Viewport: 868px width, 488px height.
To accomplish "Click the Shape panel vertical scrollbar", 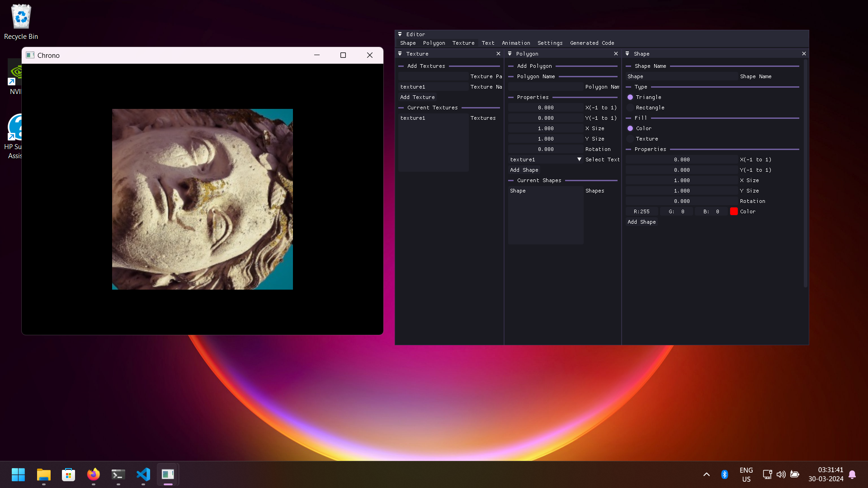I will tap(805, 173).
